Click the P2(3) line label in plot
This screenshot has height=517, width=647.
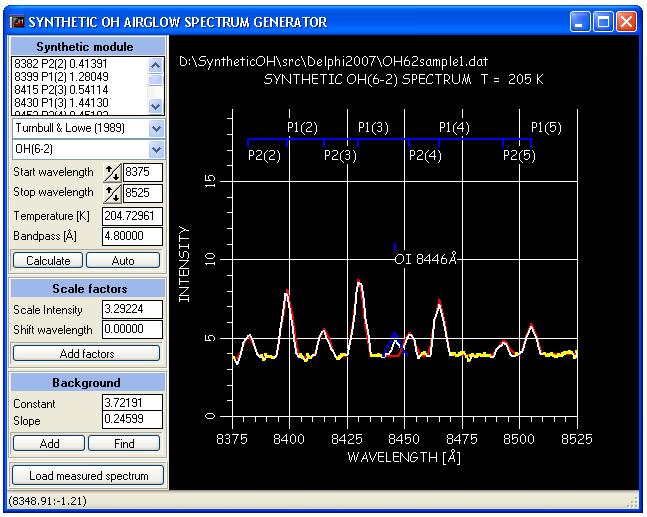tap(340, 156)
